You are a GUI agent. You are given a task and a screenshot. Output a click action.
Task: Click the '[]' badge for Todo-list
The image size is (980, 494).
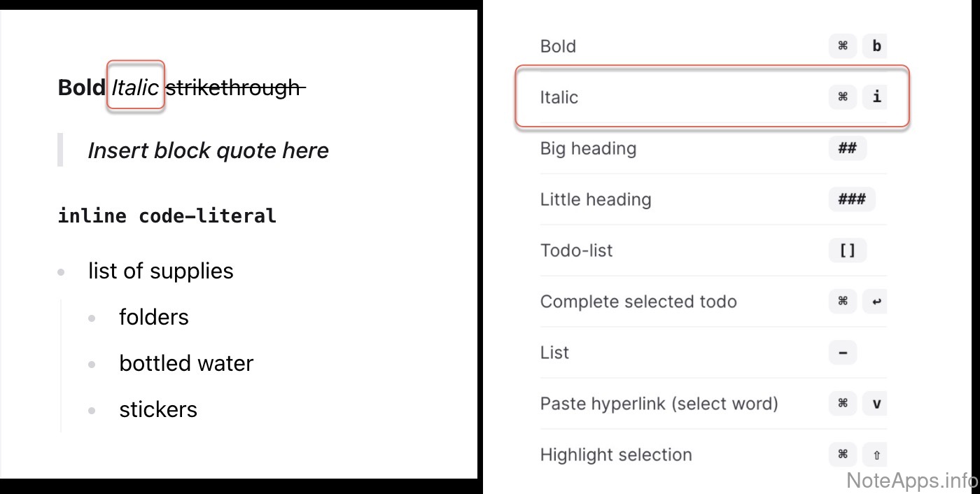tap(847, 250)
